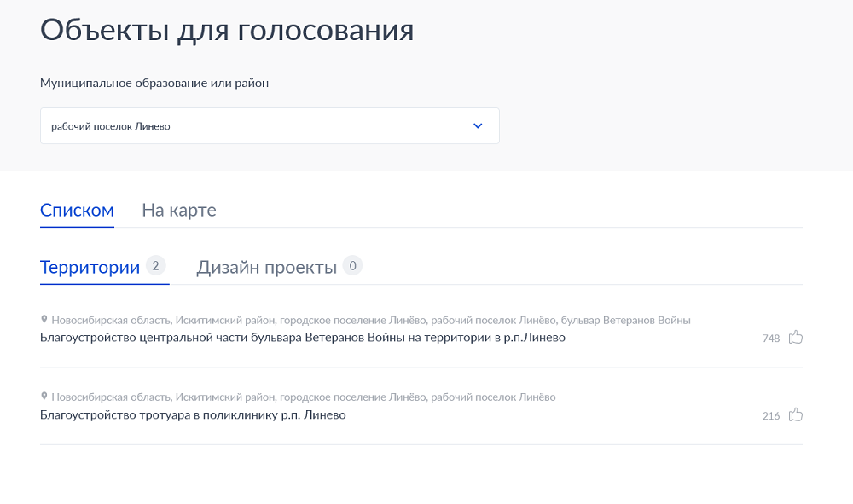Screen dimensions: 853x504
Task: Select the Территории tab
Action: (x=90, y=267)
